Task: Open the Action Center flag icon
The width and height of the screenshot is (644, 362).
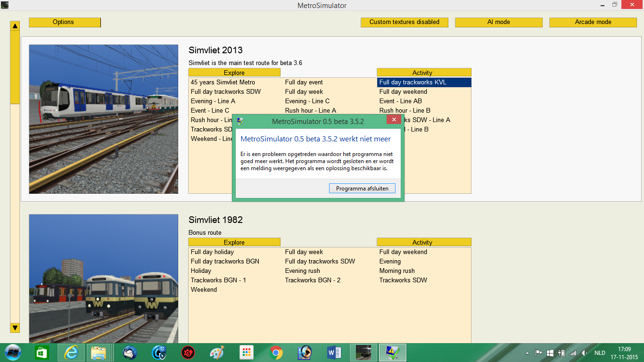Action: (x=538, y=353)
